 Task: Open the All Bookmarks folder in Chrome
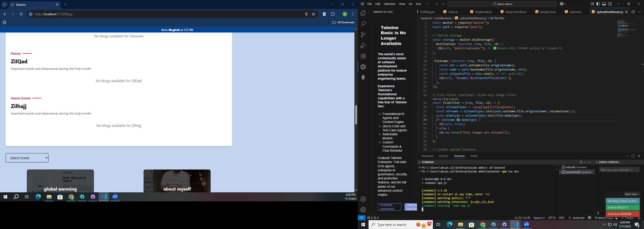pyautogui.click(x=343, y=23)
